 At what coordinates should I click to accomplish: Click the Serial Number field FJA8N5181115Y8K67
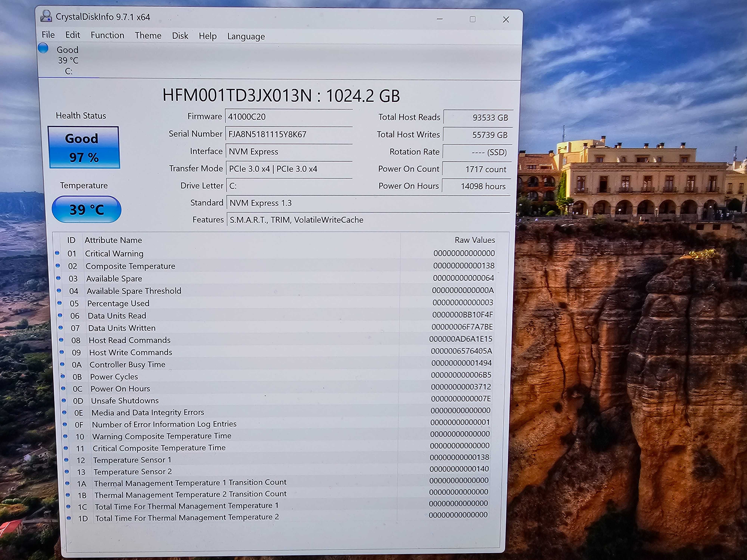289,134
